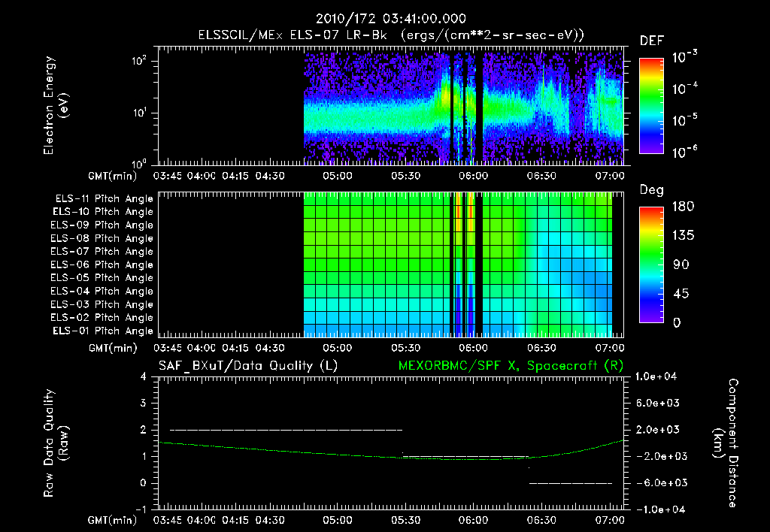Select the 'ELS-02 Pitch Angle' row label
770x532 pixels.
click(102, 318)
